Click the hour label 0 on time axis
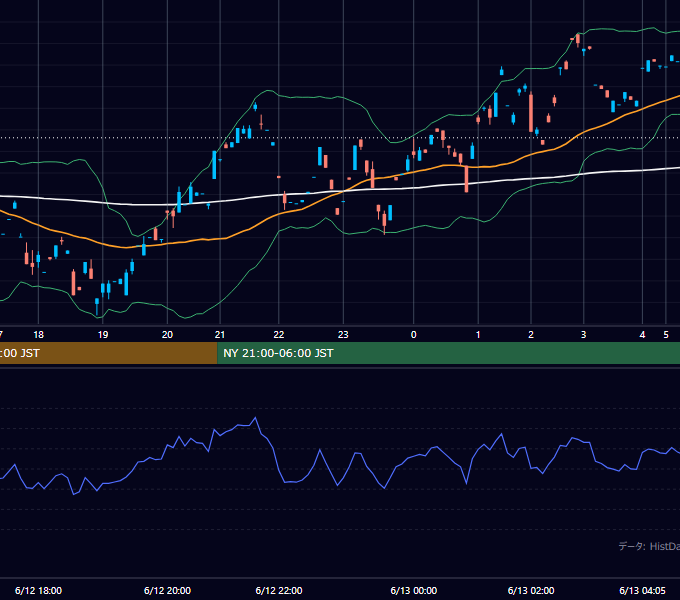The height and width of the screenshot is (600, 680). tap(413, 335)
